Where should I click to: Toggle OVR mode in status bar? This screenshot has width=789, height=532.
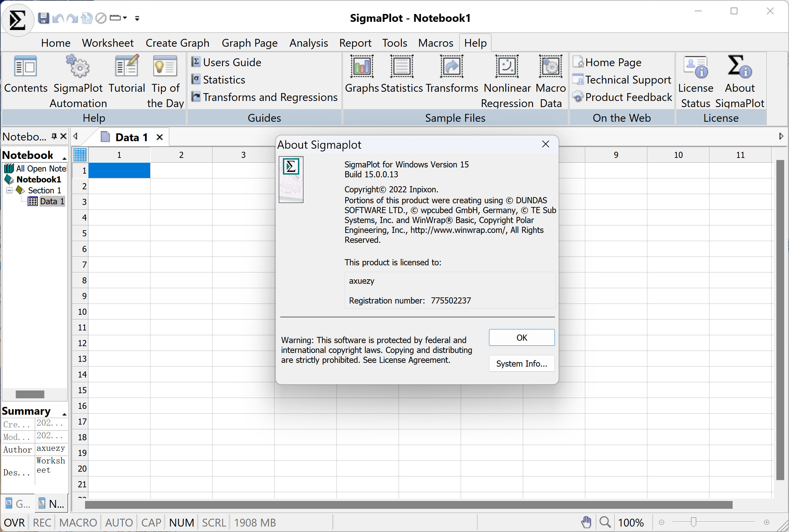14,522
